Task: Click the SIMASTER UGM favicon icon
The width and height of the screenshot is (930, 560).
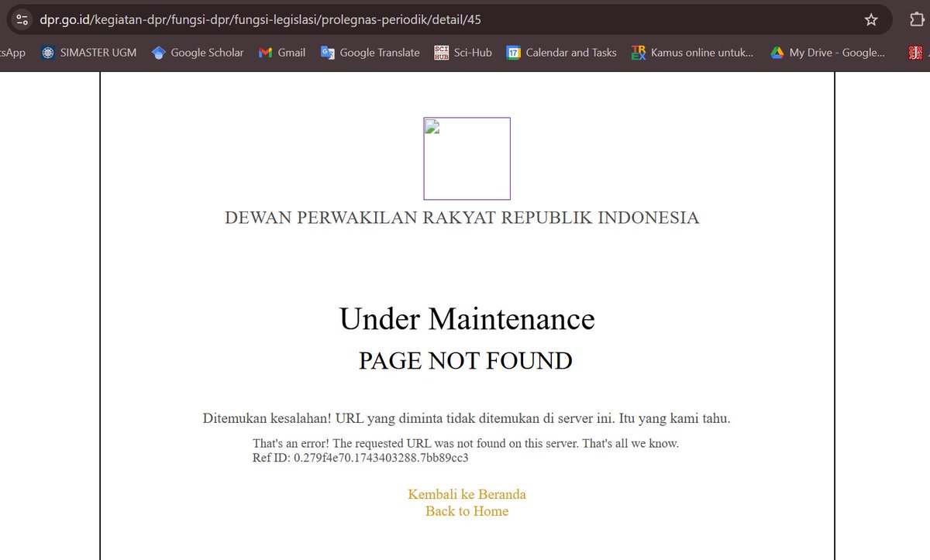Action: pos(48,53)
